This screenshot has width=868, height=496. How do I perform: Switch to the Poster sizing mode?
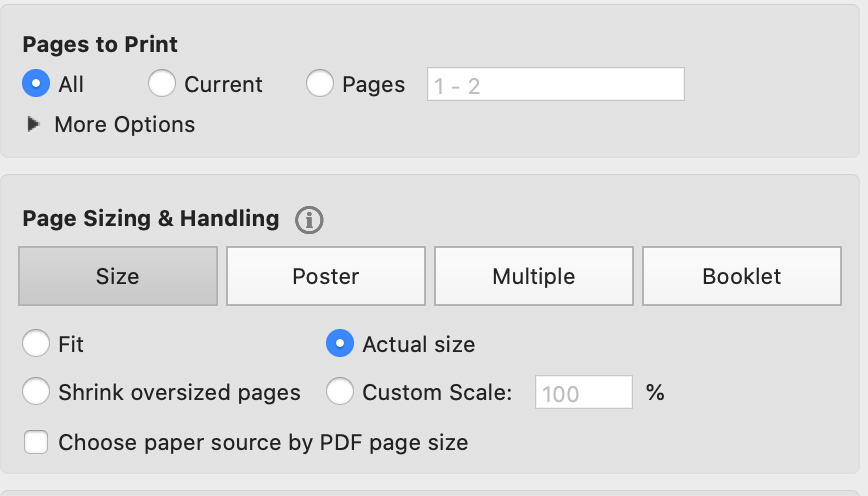(326, 276)
